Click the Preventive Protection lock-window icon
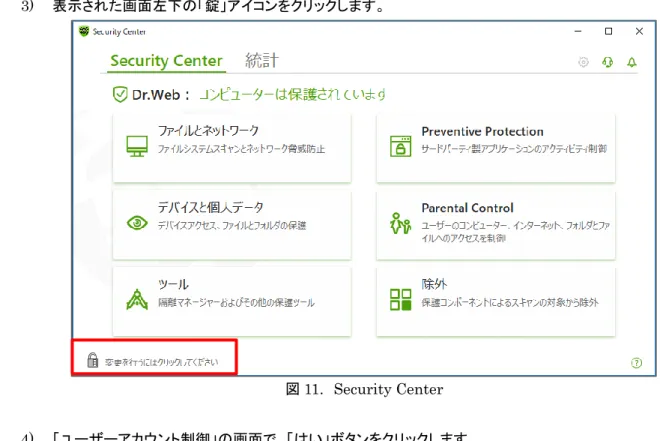Screen dimensions: 660x441 (x=400, y=146)
